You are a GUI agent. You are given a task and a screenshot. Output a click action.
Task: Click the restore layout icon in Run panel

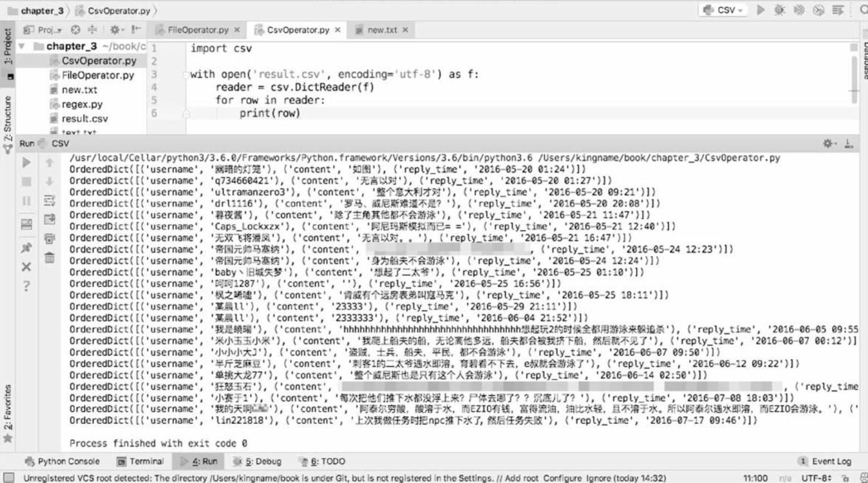(x=26, y=225)
